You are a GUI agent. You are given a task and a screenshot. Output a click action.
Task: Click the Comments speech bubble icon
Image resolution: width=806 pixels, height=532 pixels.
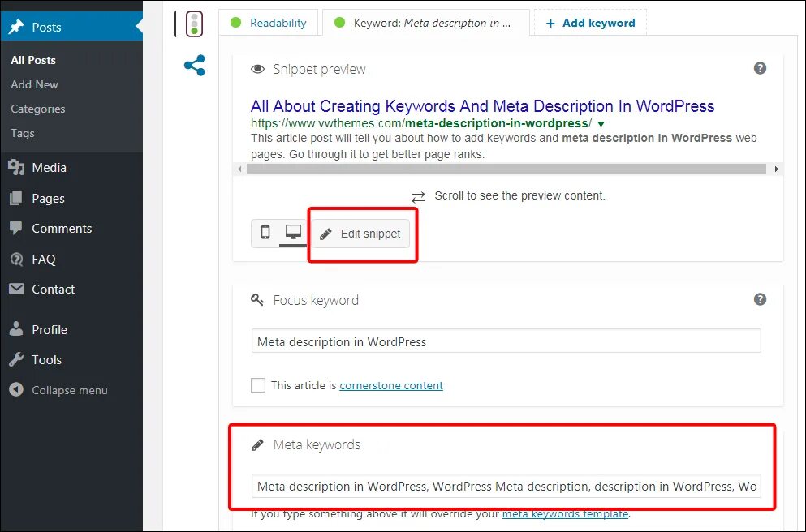pos(16,228)
